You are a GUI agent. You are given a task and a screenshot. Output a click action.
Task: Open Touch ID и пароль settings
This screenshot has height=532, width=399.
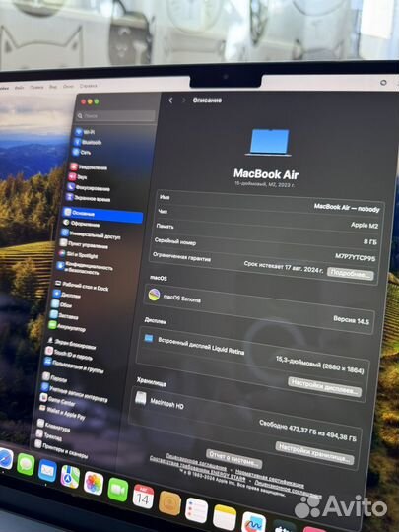pyautogui.click(x=69, y=354)
